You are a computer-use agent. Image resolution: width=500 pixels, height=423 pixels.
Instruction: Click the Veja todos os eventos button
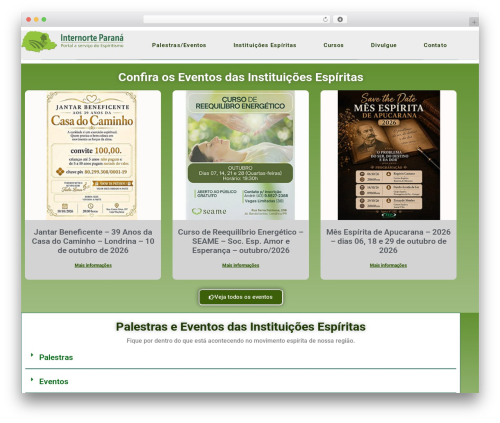[241, 297]
